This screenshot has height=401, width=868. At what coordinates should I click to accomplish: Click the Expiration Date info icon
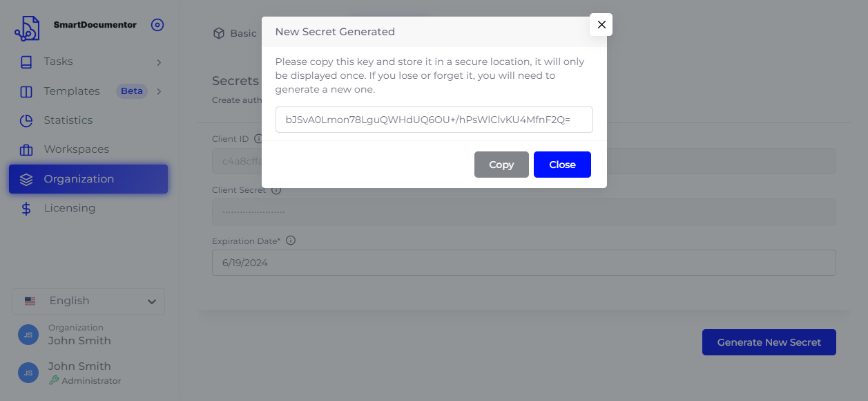point(291,241)
